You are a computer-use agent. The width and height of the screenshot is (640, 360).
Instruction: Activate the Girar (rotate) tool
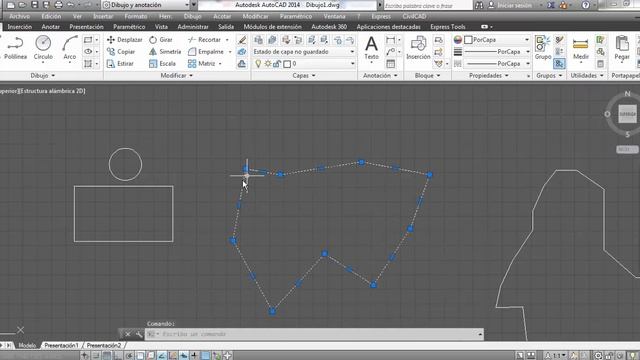(161, 40)
